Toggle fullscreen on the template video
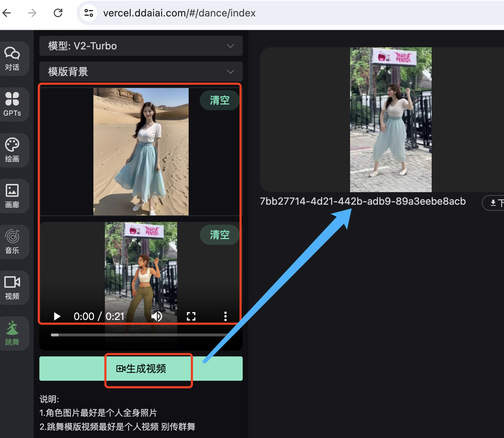504x438 pixels. point(191,316)
